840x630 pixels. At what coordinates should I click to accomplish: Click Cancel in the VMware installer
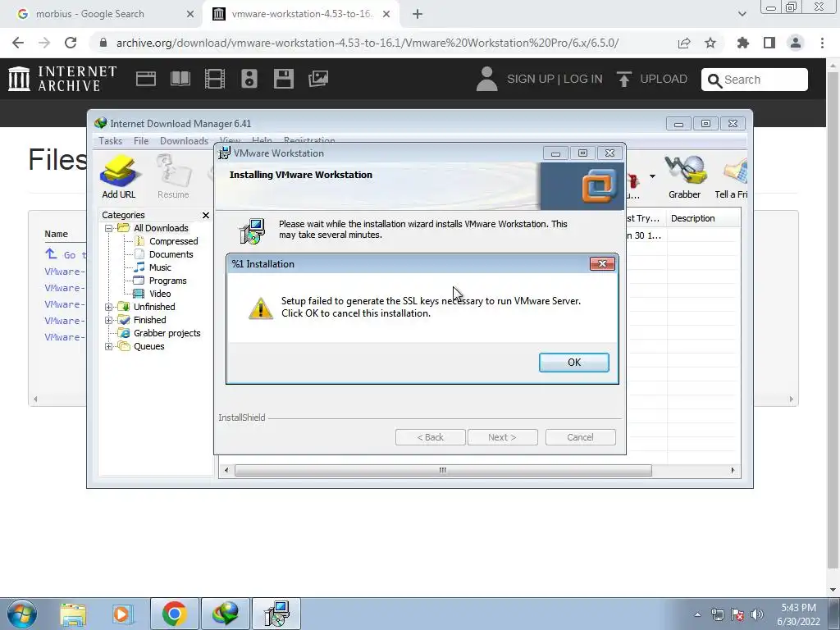pos(580,437)
